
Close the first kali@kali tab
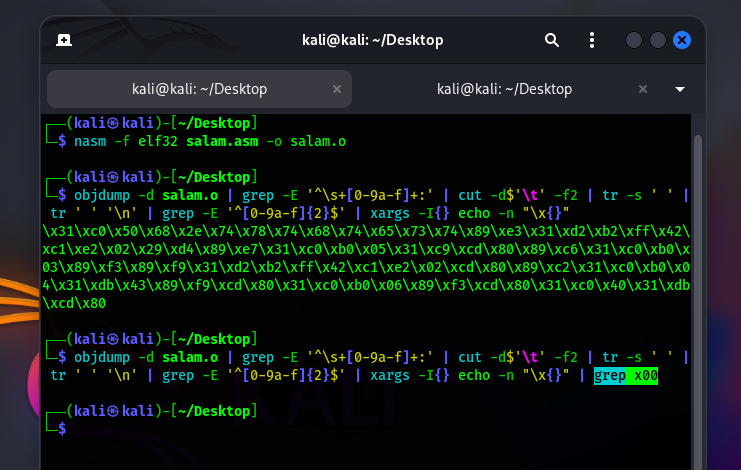tap(337, 89)
